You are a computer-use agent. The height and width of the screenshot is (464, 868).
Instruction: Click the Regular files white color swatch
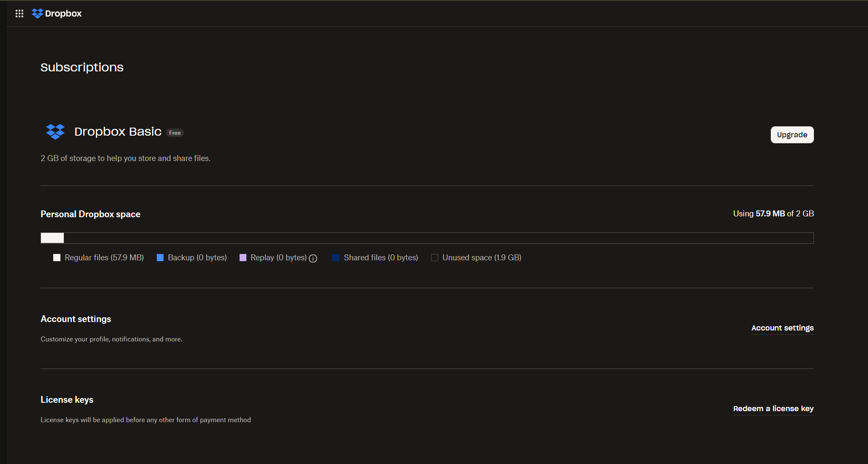(x=57, y=258)
